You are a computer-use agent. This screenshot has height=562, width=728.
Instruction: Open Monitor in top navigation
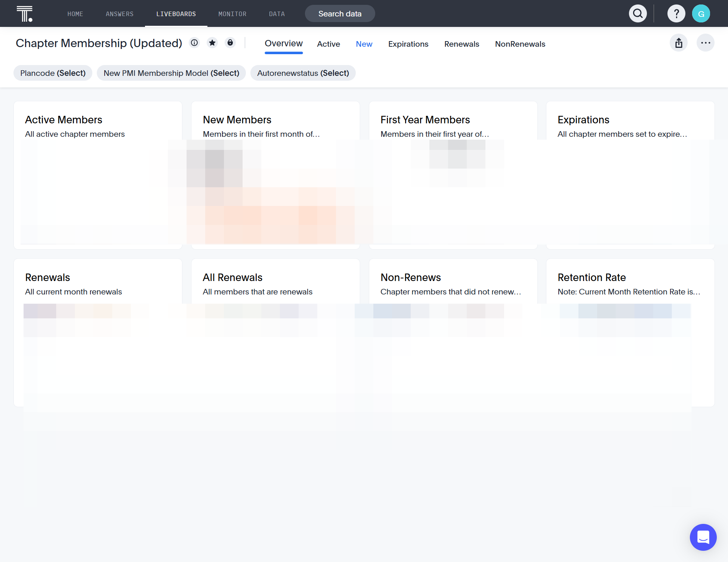[232, 14]
